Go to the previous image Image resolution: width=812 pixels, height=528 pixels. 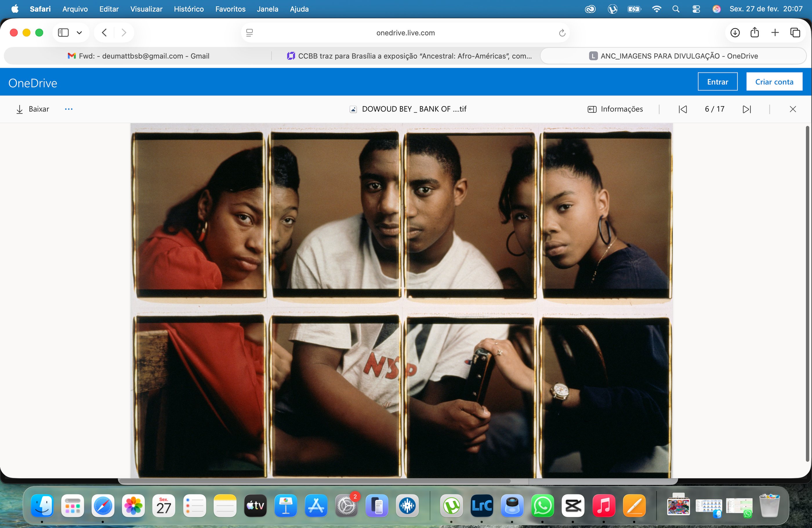tap(683, 109)
